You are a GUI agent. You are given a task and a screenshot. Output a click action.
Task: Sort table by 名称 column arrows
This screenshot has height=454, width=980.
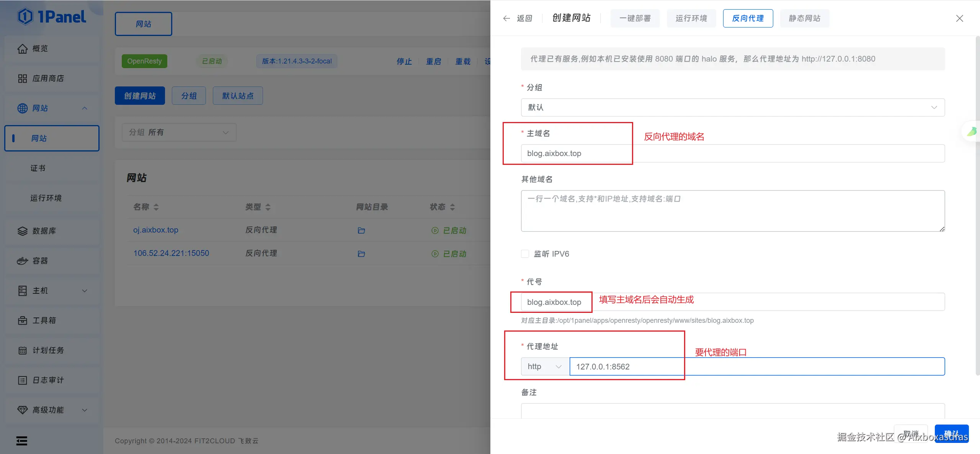click(156, 207)
